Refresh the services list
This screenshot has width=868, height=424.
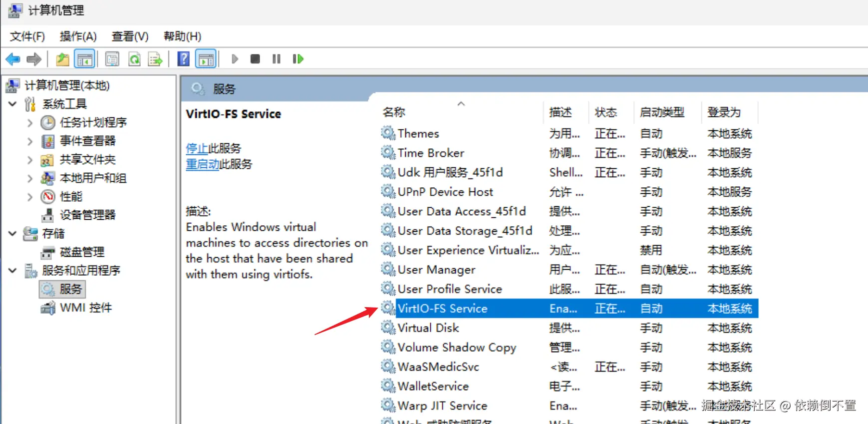pyautogui.click(x=134, y=59)
